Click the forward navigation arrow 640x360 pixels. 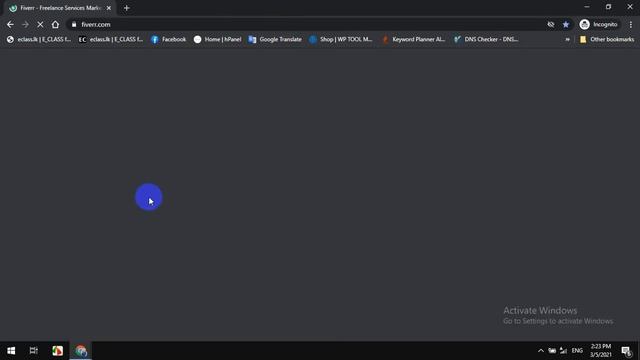point(25,24)
